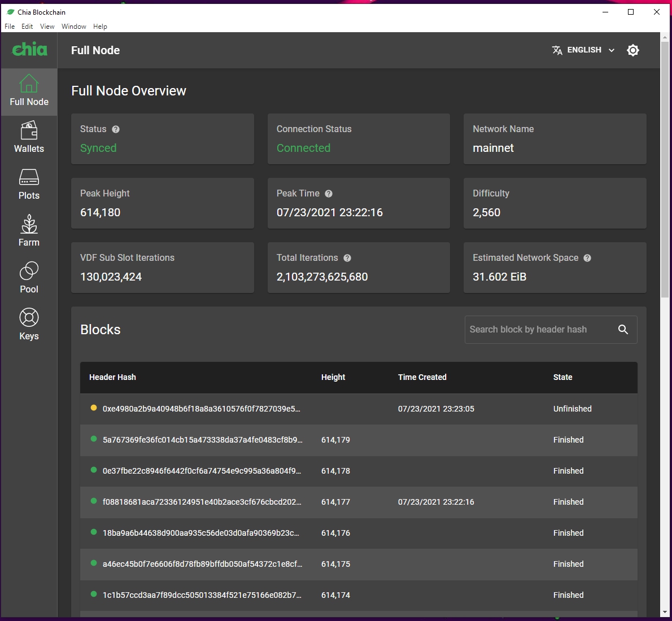Open the Wallets sidebar section
This screenshot has width=672, height=621.
point(29,137)
